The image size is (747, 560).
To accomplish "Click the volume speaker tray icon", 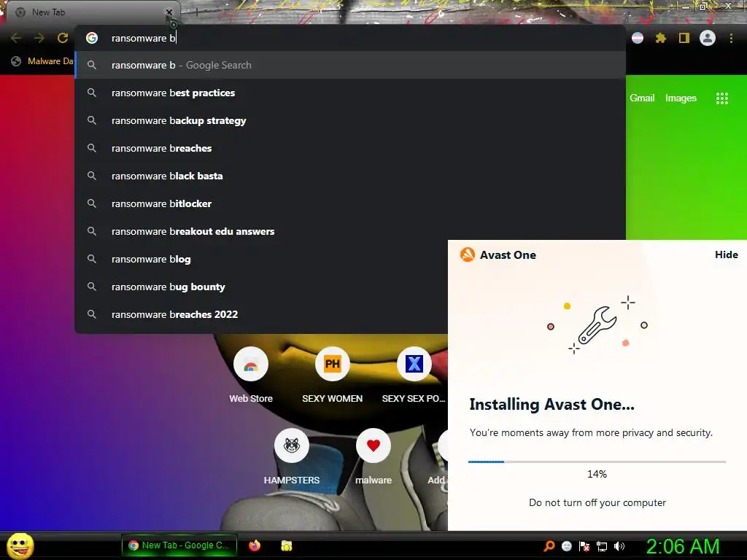I will [619, 546].
